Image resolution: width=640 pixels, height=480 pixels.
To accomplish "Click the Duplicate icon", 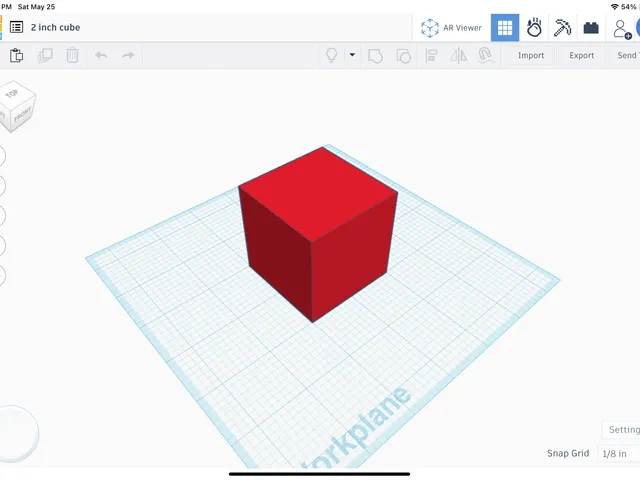I will (x=45, y=55).
